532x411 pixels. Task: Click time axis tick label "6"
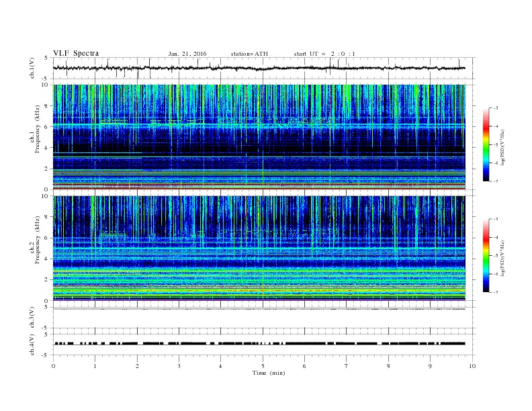click(x=304, y=366)
